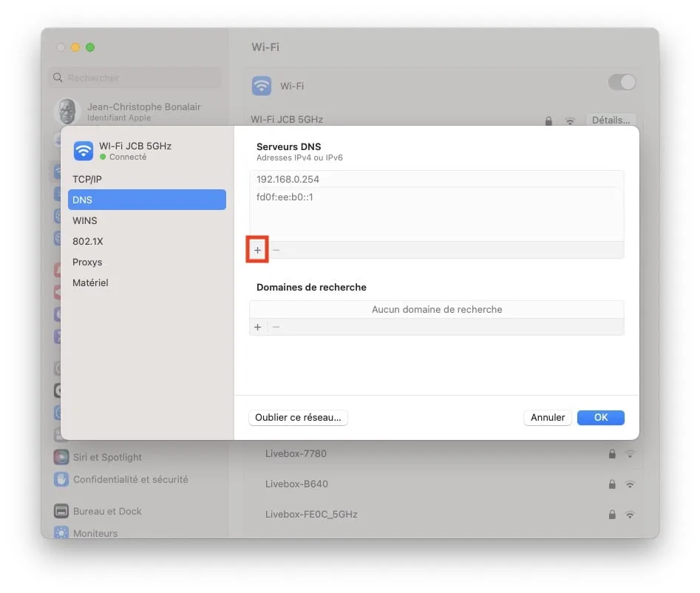Open the Détails button in background
Image resolution: width=700 pixels, height=593 pixels.
click(x=611, y=120)
